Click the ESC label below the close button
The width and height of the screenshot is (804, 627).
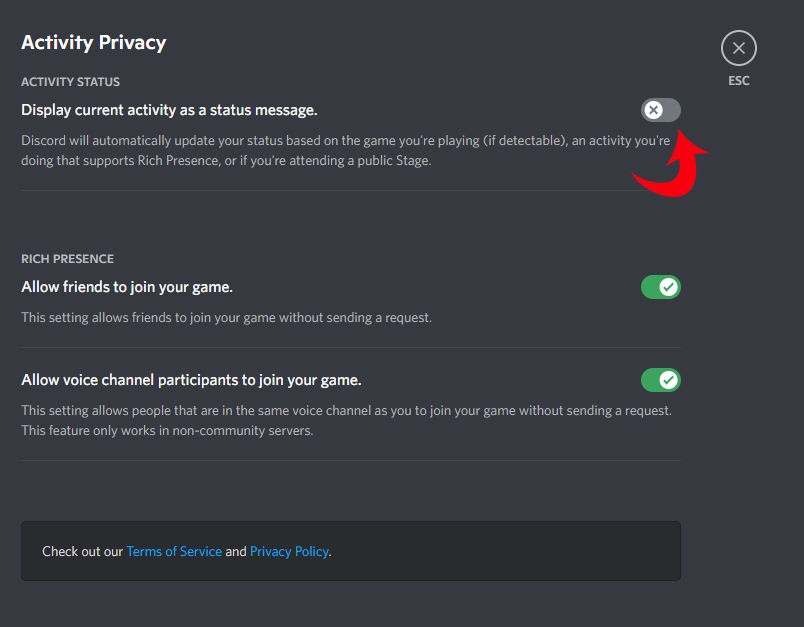pos(738,81)
